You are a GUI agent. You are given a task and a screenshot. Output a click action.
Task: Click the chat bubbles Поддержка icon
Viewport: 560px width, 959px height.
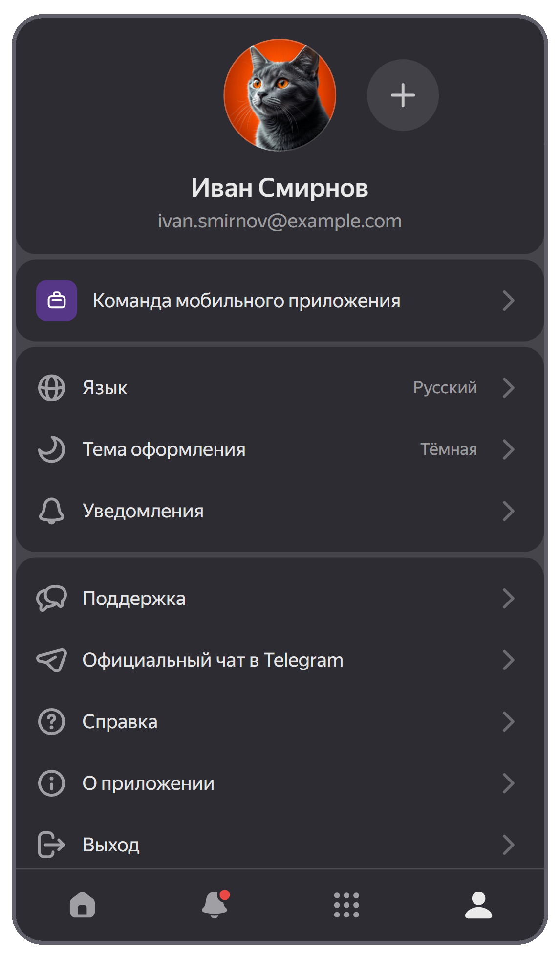coord(51,598)
